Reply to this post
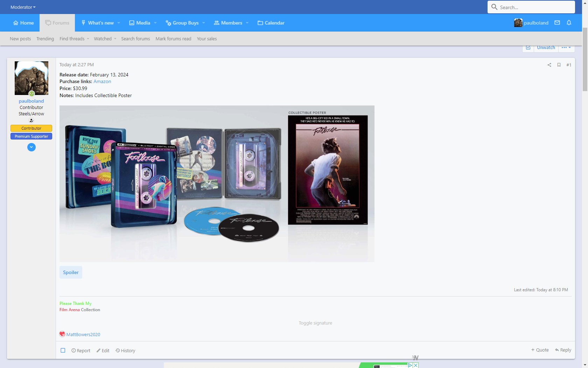 point(563,350)
